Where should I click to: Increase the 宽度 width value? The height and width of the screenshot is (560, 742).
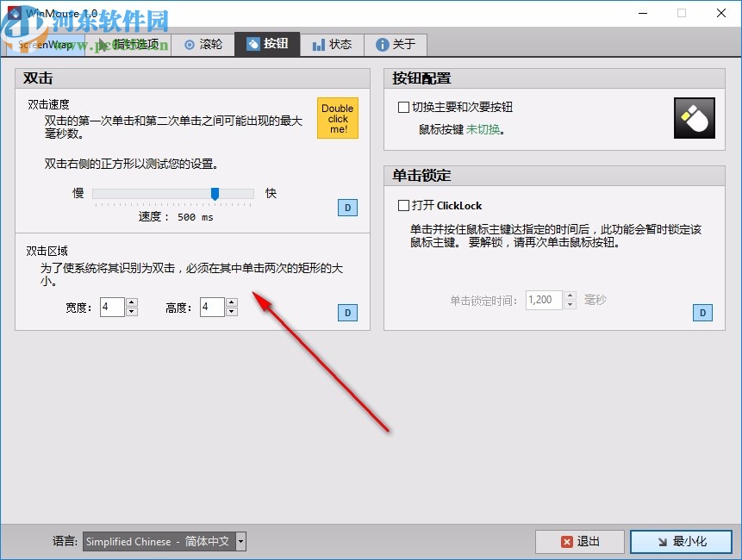point(132,302)
